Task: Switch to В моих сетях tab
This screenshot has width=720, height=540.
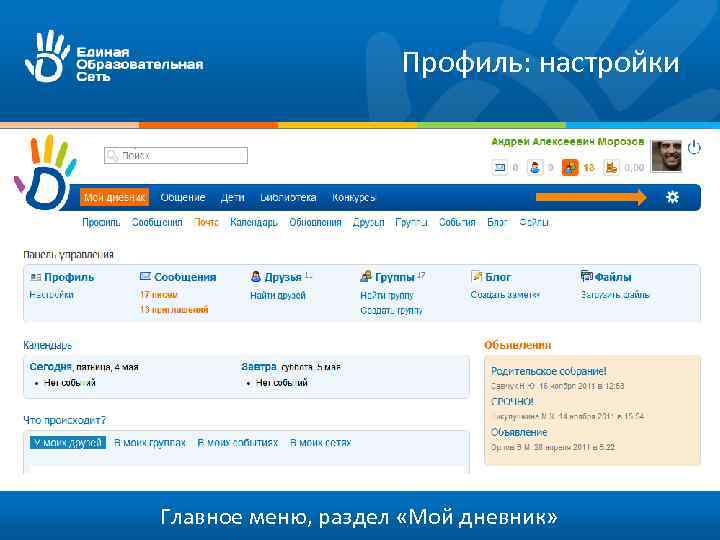Action: click(321, 443)
